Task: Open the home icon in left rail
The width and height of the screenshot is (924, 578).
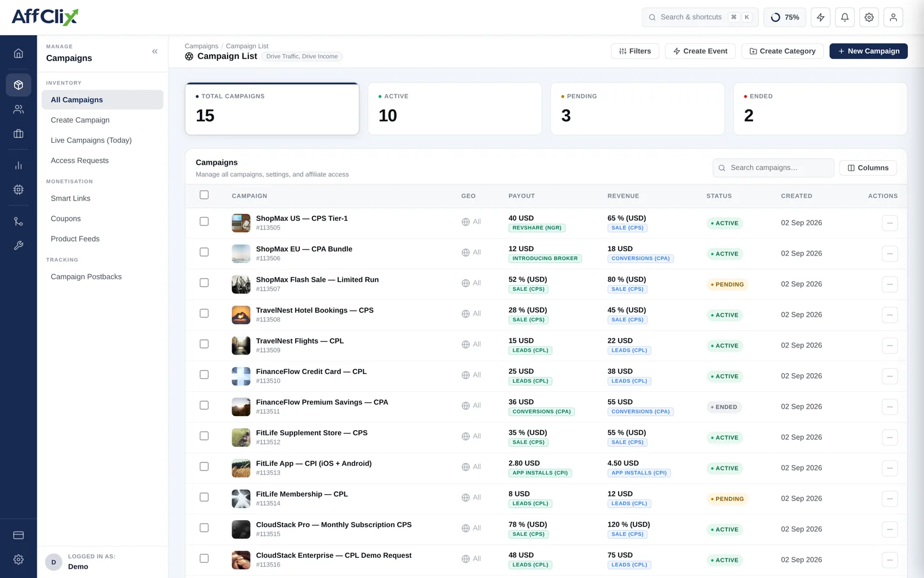Action: tap(18, 53)
